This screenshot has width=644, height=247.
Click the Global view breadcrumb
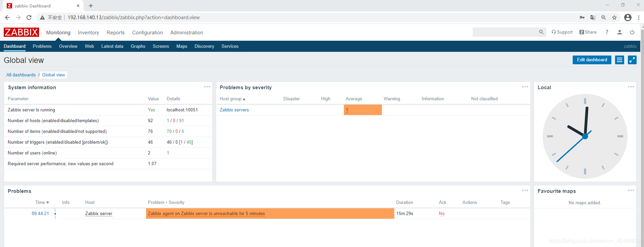pos(53,75)
